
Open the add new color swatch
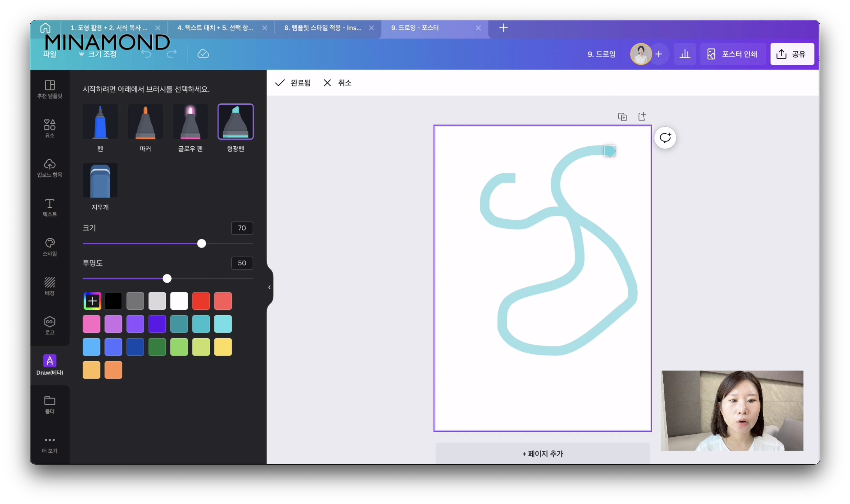pyautogui.click(x=92, y=301)
